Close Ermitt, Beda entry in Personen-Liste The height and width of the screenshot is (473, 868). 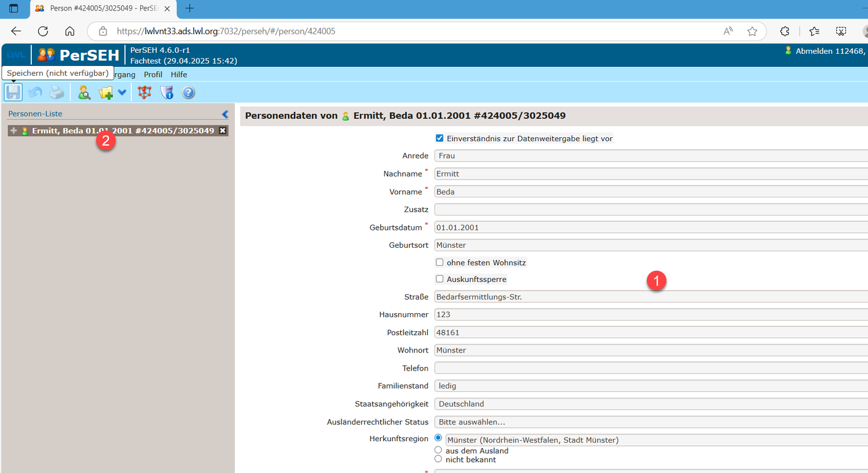point(223,131)
